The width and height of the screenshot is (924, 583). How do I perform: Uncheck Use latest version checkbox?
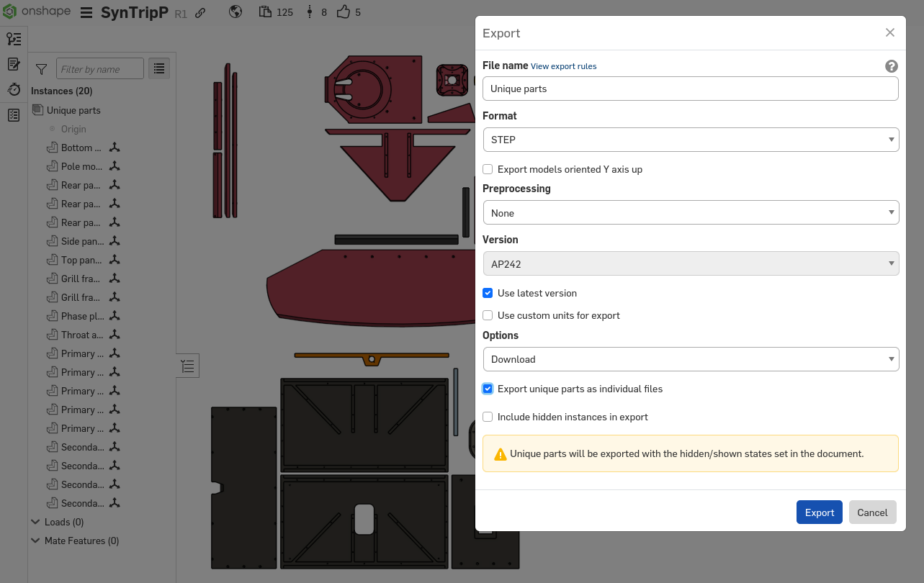click(x=488, y=293)
